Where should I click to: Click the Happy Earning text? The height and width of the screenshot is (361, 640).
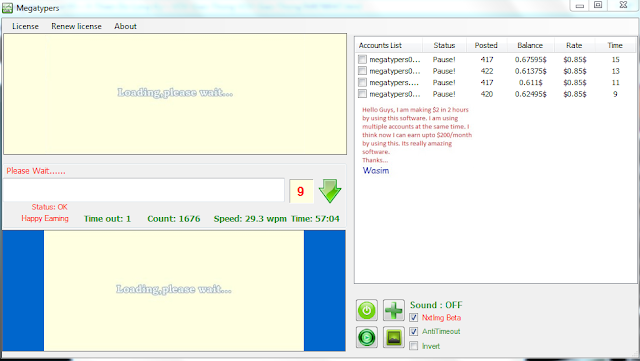[x=45, y=218]
